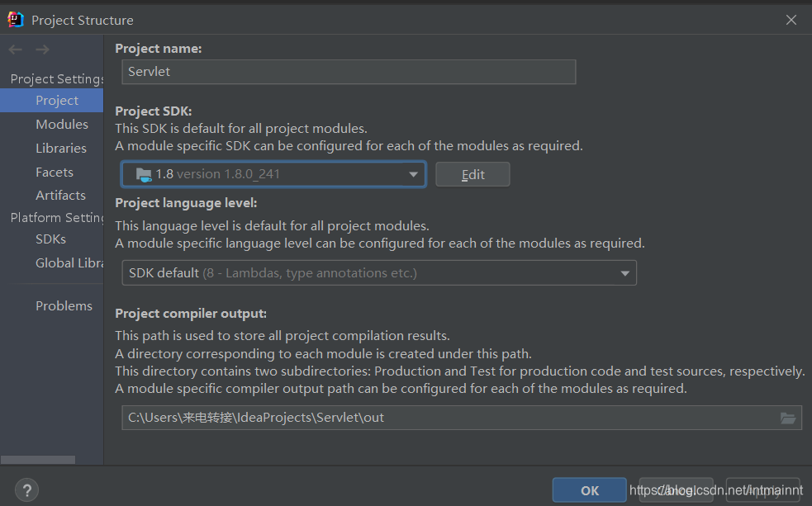Click the sidebar horizontal scrollbar
The height and width of the screenshot is (506, 812).
[x=38, y=460]
